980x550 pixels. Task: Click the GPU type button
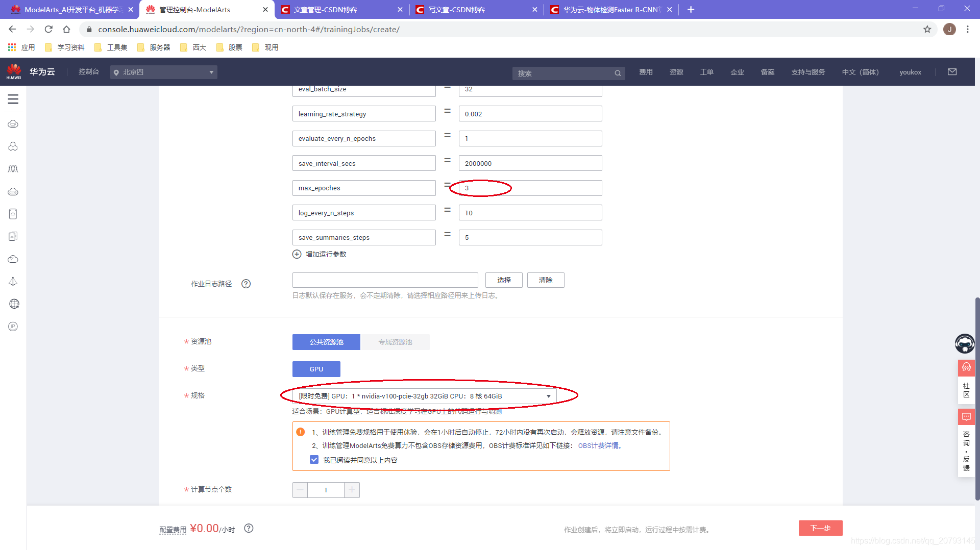tap(316, 369)
